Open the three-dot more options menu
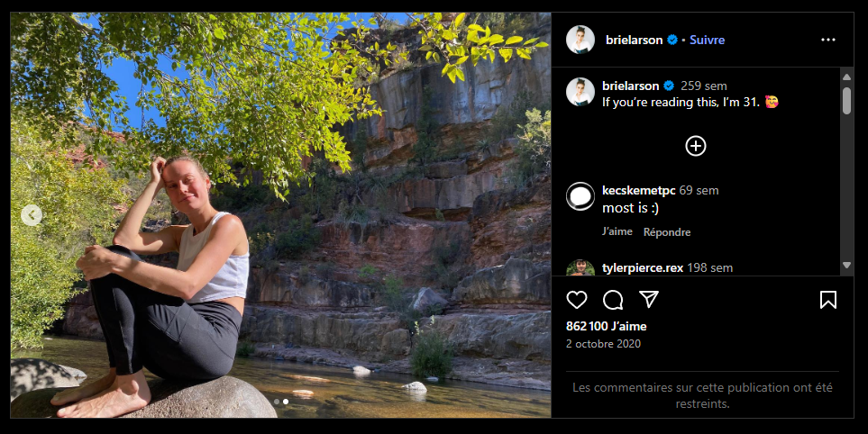 point(828,40)
